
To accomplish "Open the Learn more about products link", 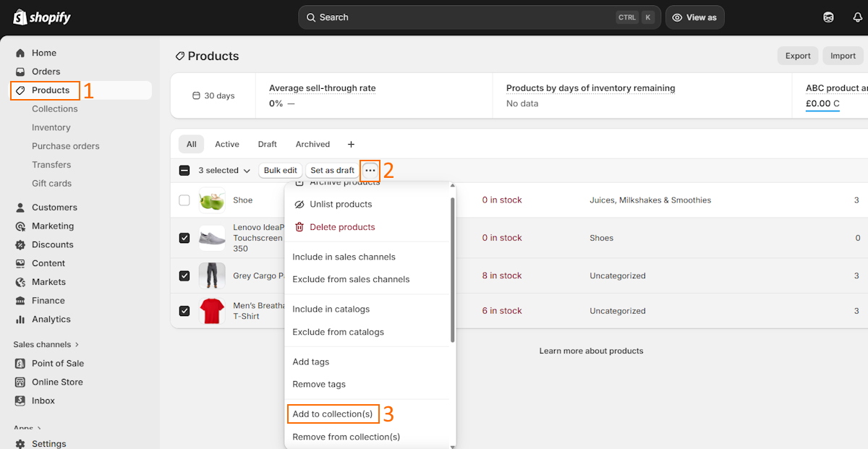I will tap(591, 351).
